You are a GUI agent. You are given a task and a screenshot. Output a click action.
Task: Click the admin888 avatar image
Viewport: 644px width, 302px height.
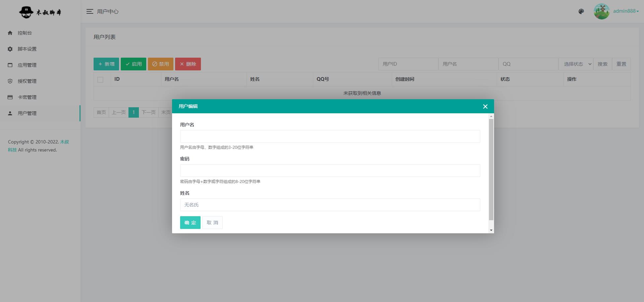click(x=601, y=11)
